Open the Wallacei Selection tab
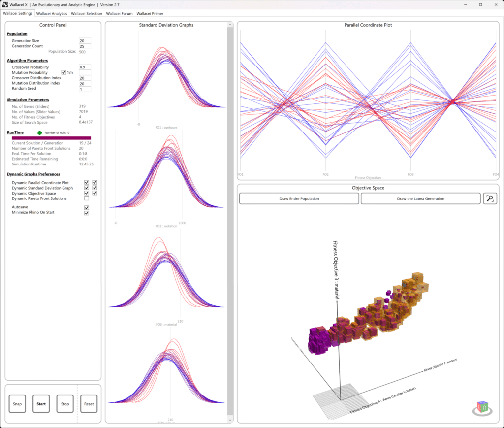The image size is (504, 428). point(87,13)
